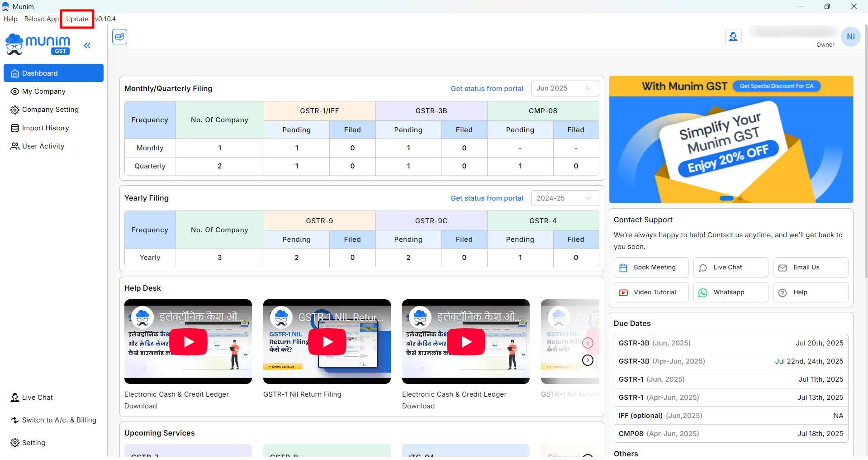Click the GSTR-4 column header

coord(543,221)
